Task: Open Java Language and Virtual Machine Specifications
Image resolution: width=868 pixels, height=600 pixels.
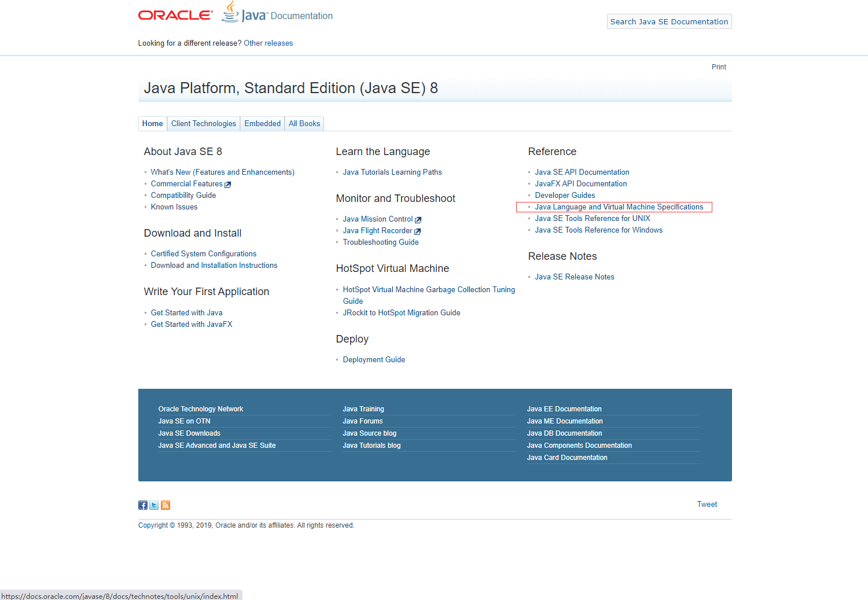Action: click(619, 207)
